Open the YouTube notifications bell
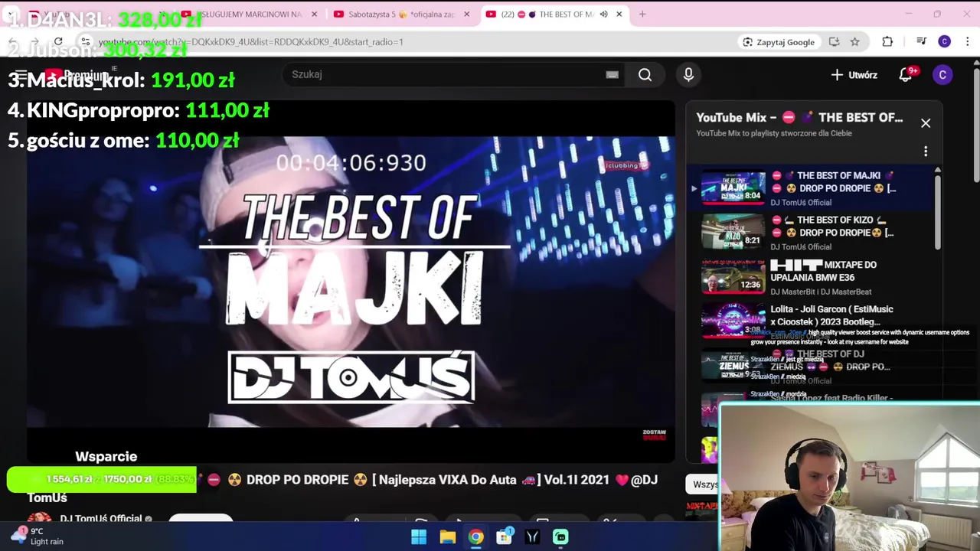 [x=906, y=74]
